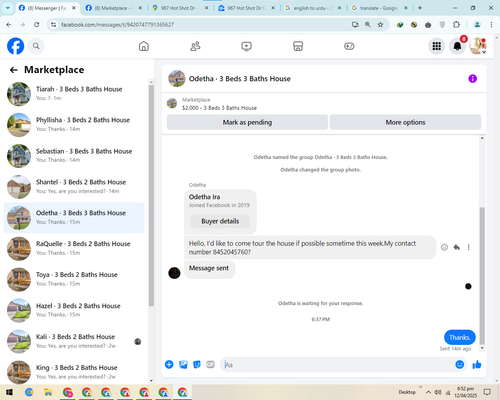This screenshot has height=400, width=500.
Task: Choose a GIF icon
Action: point(210,364)
